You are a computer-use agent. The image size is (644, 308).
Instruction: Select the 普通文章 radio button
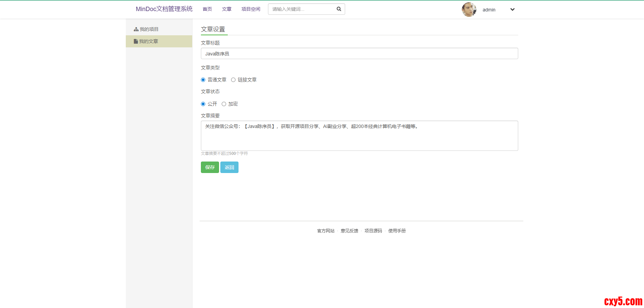203,80
